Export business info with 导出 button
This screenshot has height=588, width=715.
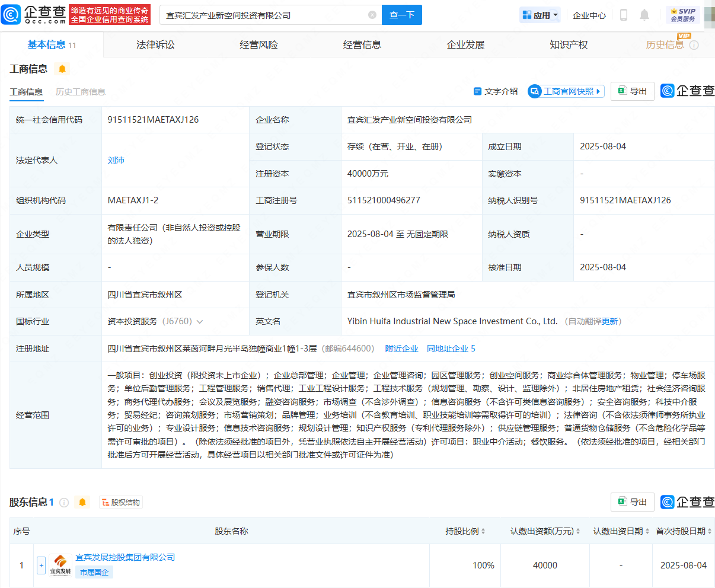point(633,91)
